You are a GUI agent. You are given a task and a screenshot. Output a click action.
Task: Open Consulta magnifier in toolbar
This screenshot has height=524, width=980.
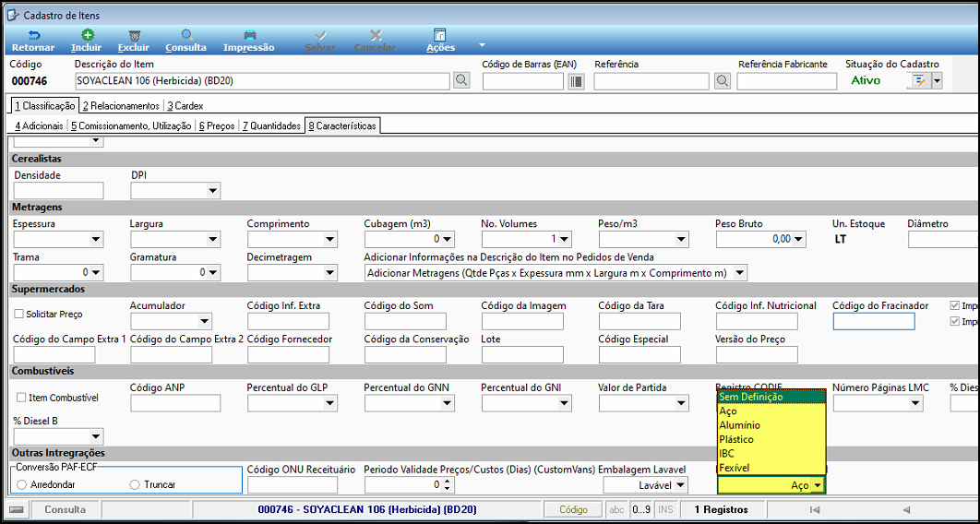pos(186,36)
